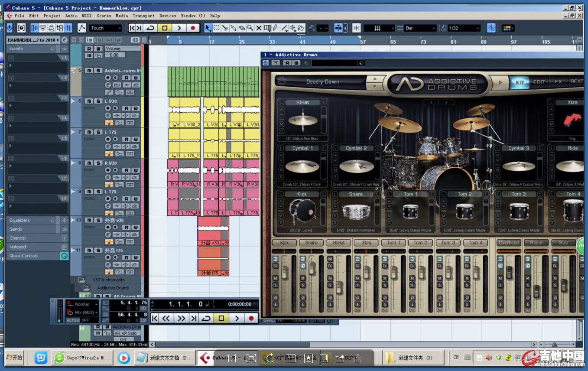
Task: Toggle plugin power in Addictive Drums window
Action: [x=266, y=63]
